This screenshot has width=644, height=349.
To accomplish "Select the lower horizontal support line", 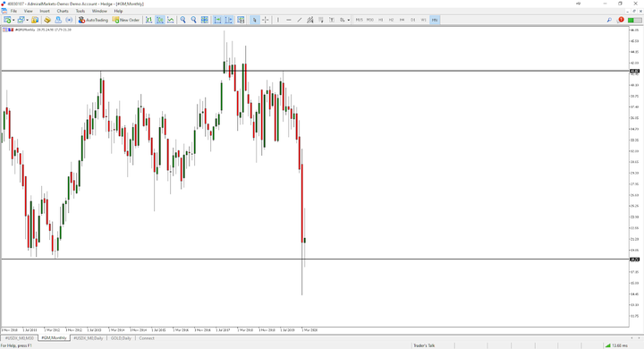I will click(x=315, y=259).
